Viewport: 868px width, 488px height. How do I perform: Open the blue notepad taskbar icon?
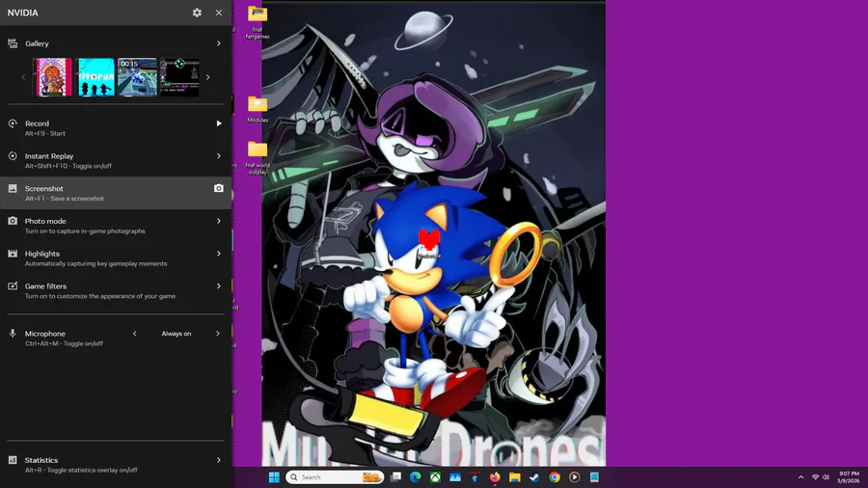[594, 477]
